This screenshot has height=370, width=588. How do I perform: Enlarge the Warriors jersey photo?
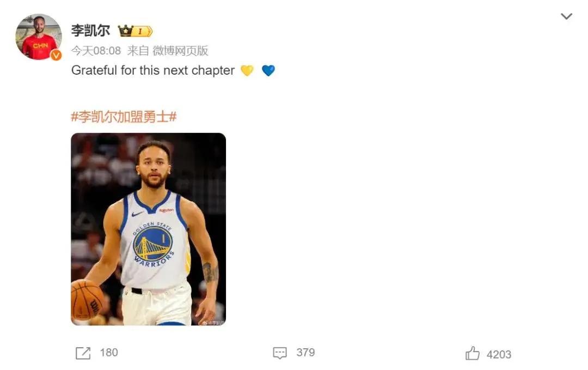[x=148, y=229]
